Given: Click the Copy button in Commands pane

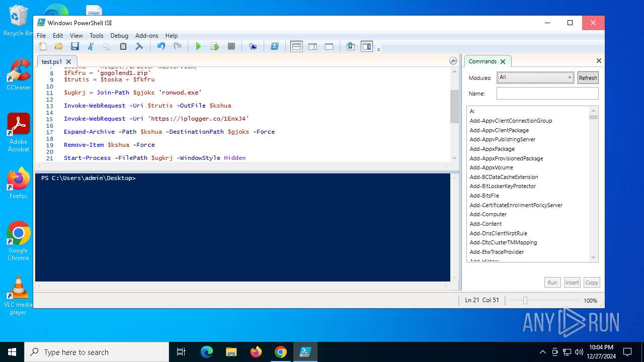Looking at the screenshot, I should (592, 283).
